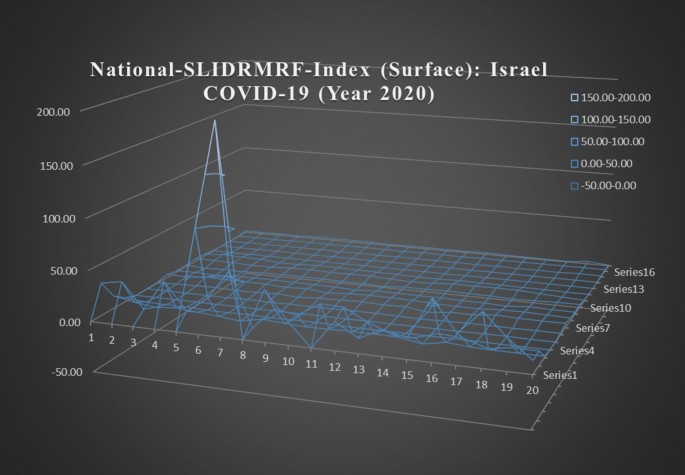Screen dimensions: 685x475
Task: Click horizontal axis category 1
Action: pos(92,337)
